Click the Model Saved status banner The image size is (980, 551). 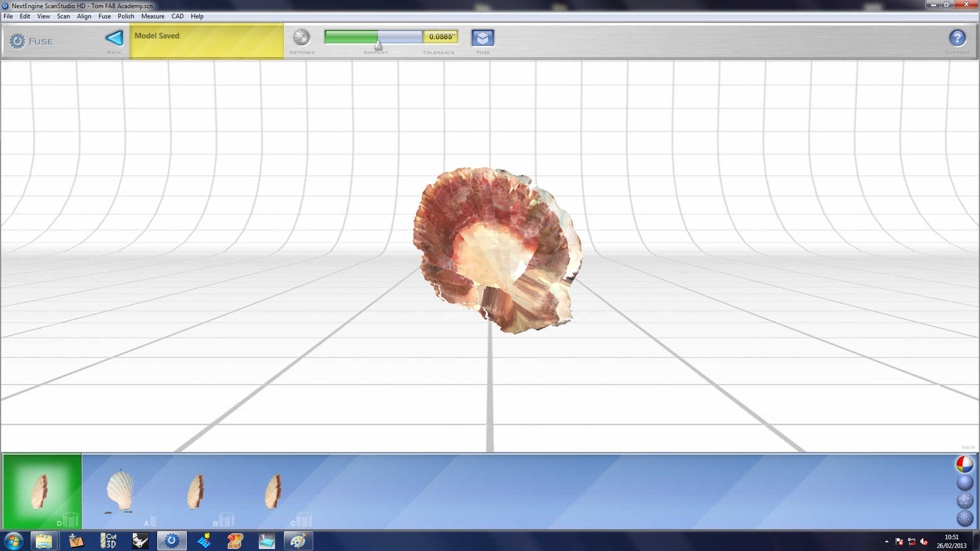tap(206, 41)
